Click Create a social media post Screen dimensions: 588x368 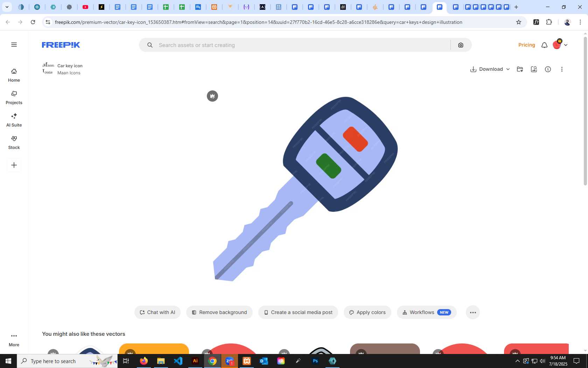click(x=298, y=312)
